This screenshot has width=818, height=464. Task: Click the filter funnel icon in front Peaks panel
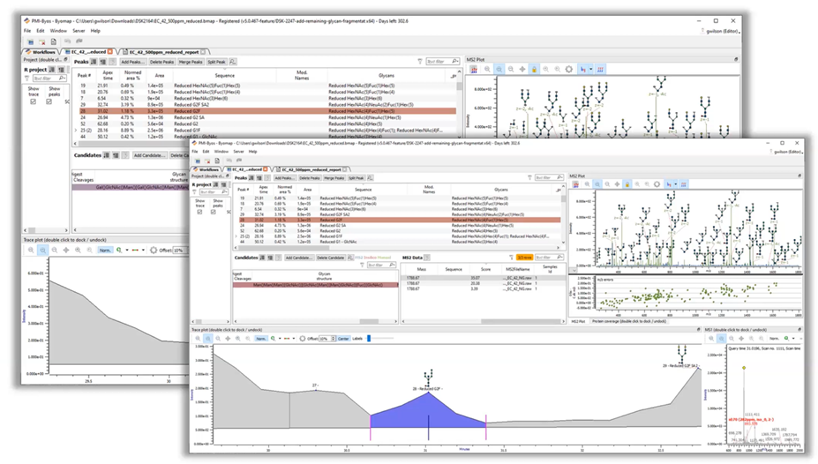[529, 177]
